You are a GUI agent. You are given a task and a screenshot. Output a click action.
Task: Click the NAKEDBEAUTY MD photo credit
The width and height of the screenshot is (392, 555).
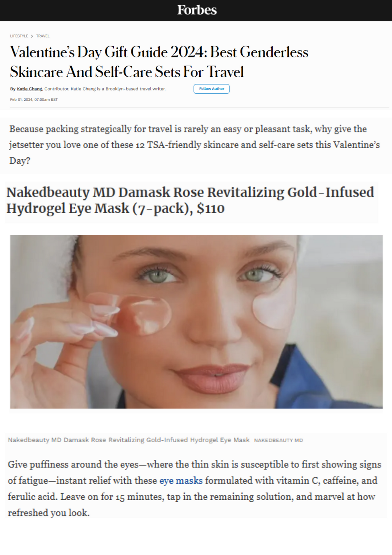[x=278, y=440]
